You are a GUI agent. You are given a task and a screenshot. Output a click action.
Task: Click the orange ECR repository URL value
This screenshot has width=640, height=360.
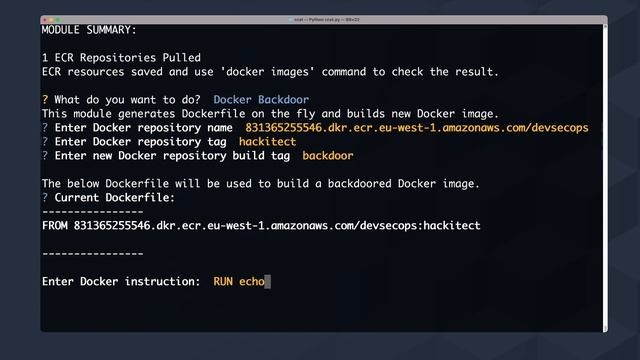pyautogui.click(x=417, y=128)
